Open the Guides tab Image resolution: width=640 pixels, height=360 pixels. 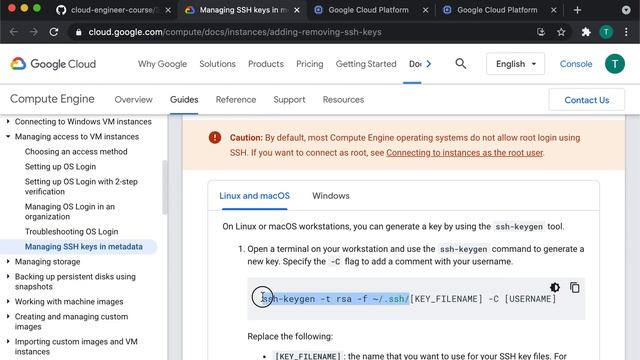tap(184, 100)
